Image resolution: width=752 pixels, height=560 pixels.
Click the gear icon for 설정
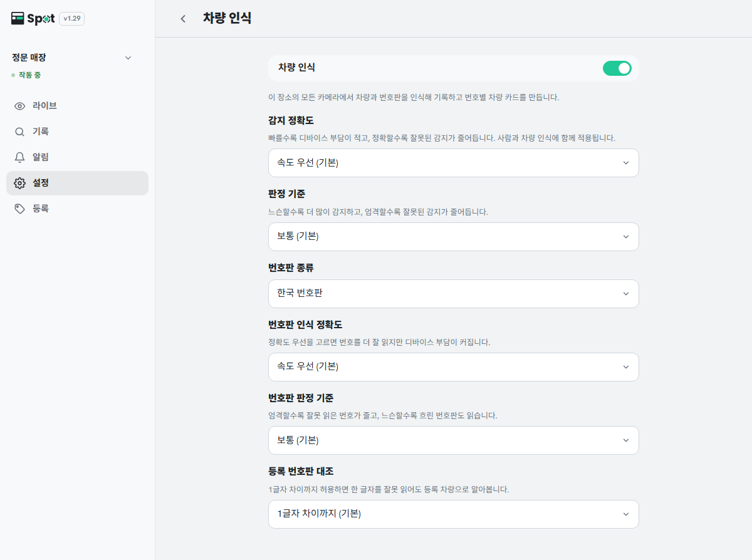20,183
